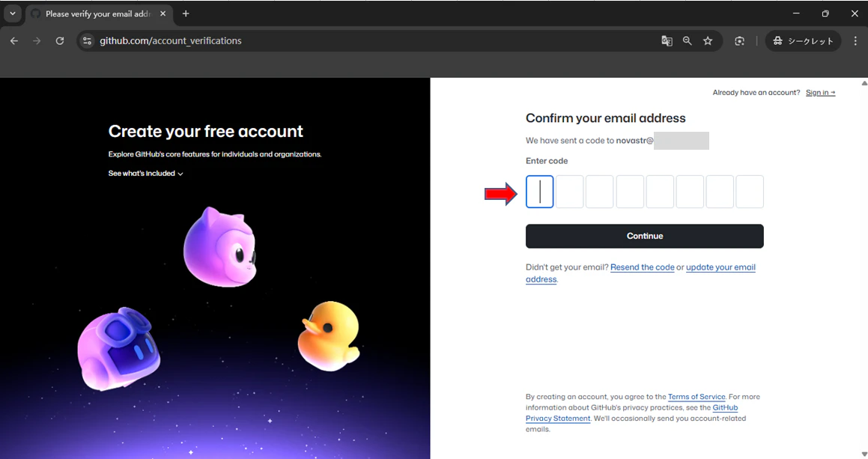This screenshot has width=868, height=459.
Task: Focus the first code digit box
Action: [540, 192]
